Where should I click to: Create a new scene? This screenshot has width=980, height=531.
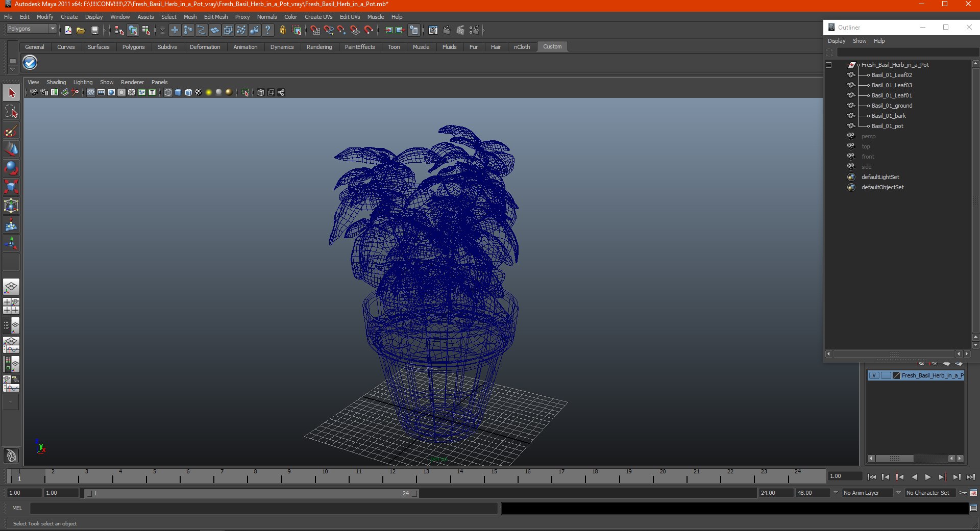tap(68, 31)
